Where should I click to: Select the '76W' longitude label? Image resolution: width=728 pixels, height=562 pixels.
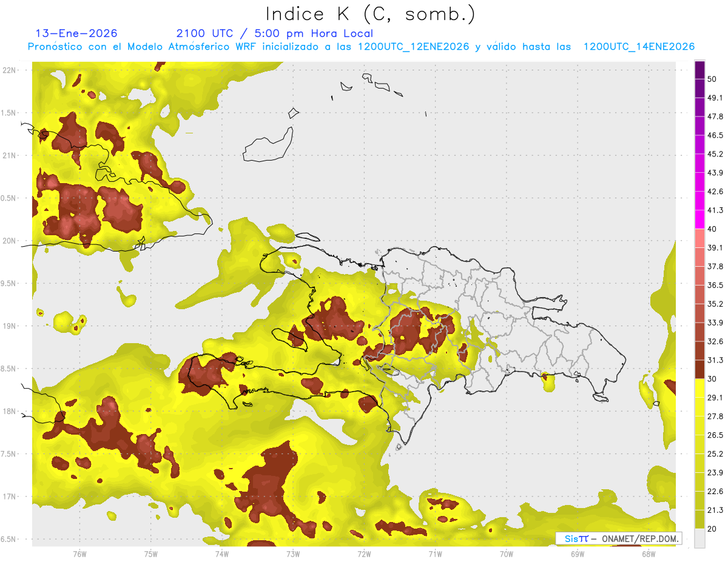[79, 554]
